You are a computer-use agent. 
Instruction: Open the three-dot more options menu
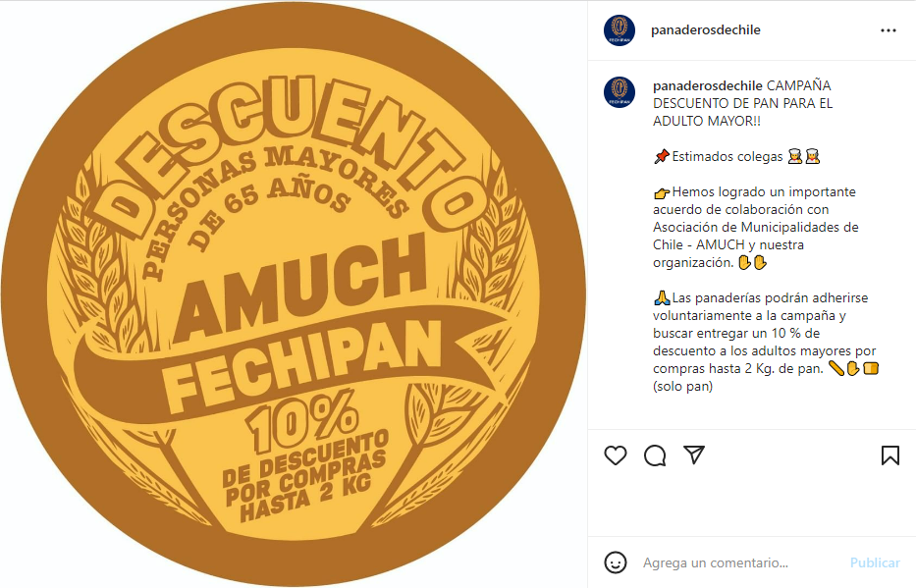(x=889, y=30)
